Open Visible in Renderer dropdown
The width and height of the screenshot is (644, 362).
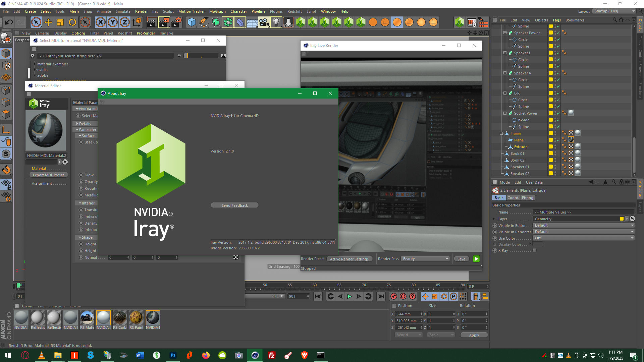pos(584,232)
